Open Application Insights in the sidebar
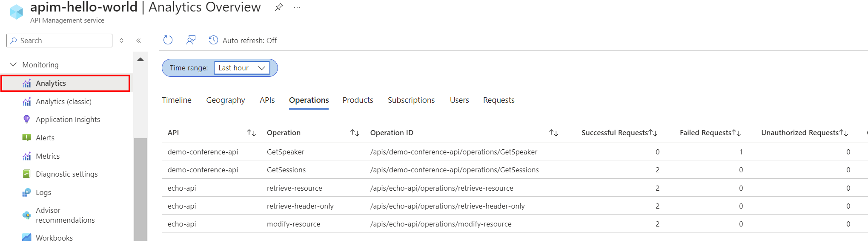Image resolution: width=868 pixels, height=241 pixels. (x=68, y=119)
